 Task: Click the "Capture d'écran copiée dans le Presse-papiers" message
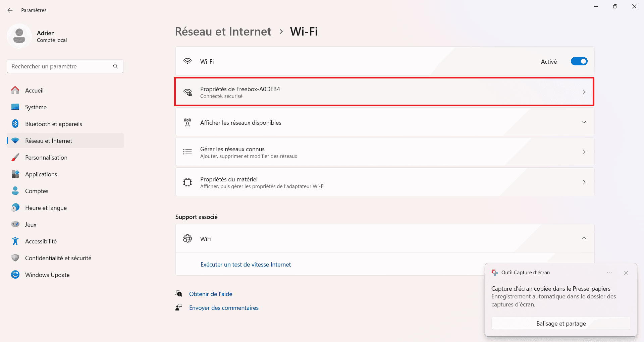(551, 289)
